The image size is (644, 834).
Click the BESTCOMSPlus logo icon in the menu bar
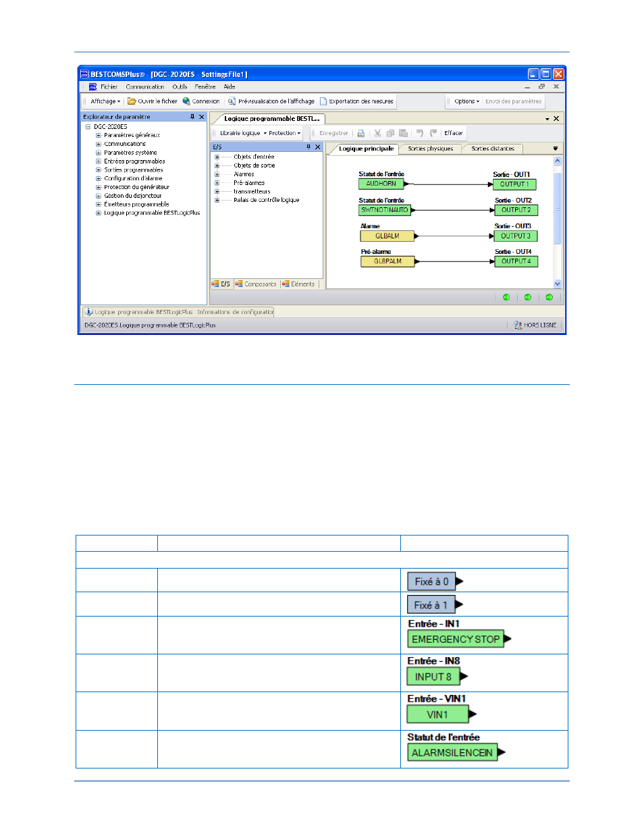[x=92, y=87]
